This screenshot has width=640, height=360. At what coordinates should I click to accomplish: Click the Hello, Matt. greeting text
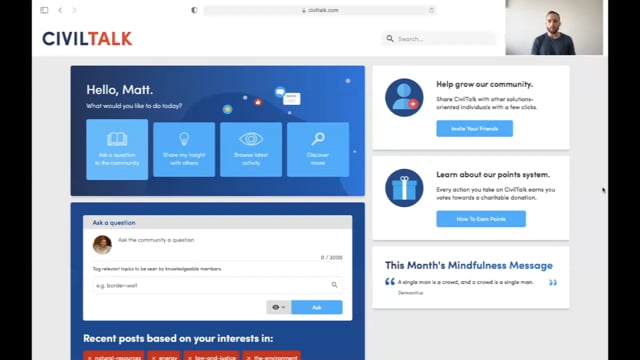coord(120,90)
